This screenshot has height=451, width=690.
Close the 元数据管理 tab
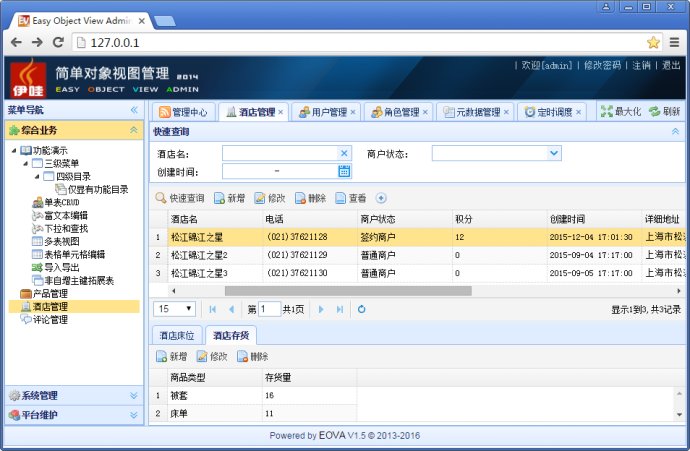tap(506, 112)
